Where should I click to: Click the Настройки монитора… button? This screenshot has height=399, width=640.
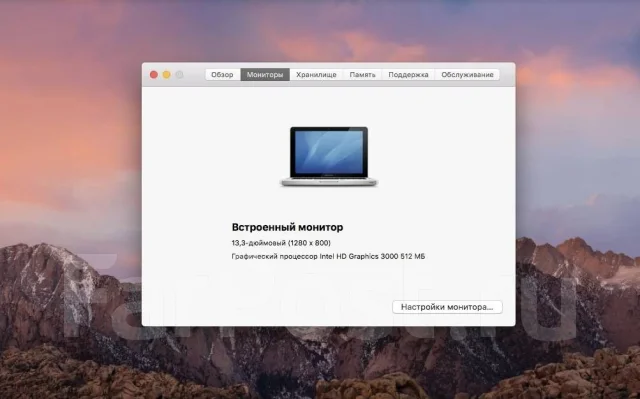(x=447, y=307)
